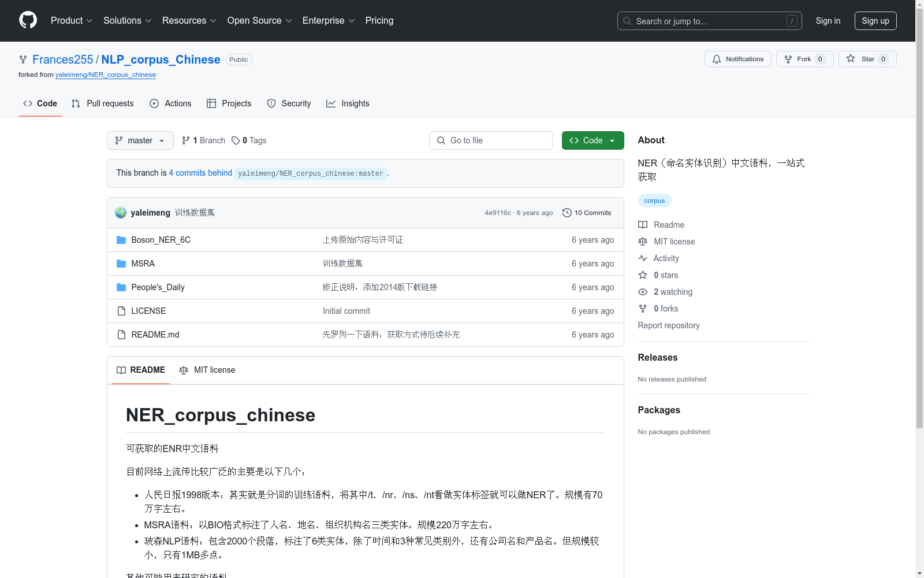Open the README.md file
Screen dimensions: 924x578
(155, 335)
